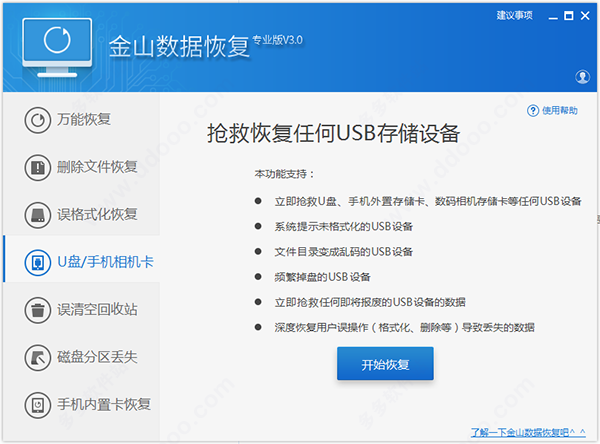Viewport: 600px width, 444px height.
Task: Open 使用帮助 help link
Action: pyautogui.click(x=559, y=111)
